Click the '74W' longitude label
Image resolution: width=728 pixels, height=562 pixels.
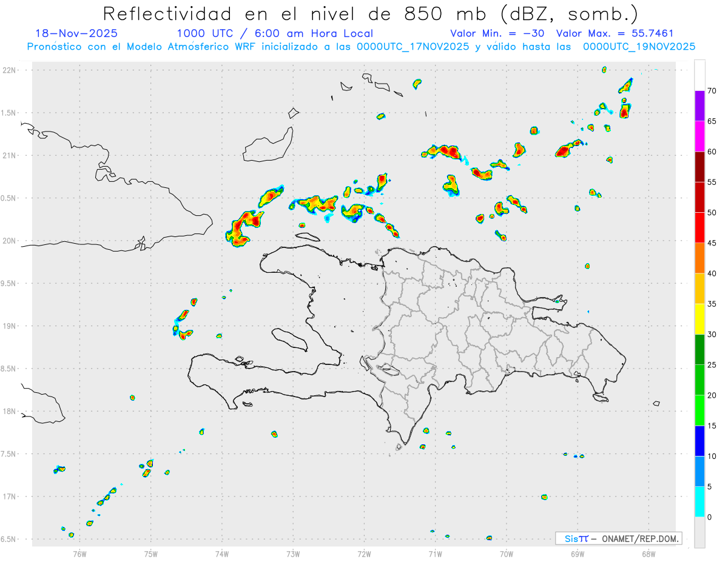tap(222, 554)
